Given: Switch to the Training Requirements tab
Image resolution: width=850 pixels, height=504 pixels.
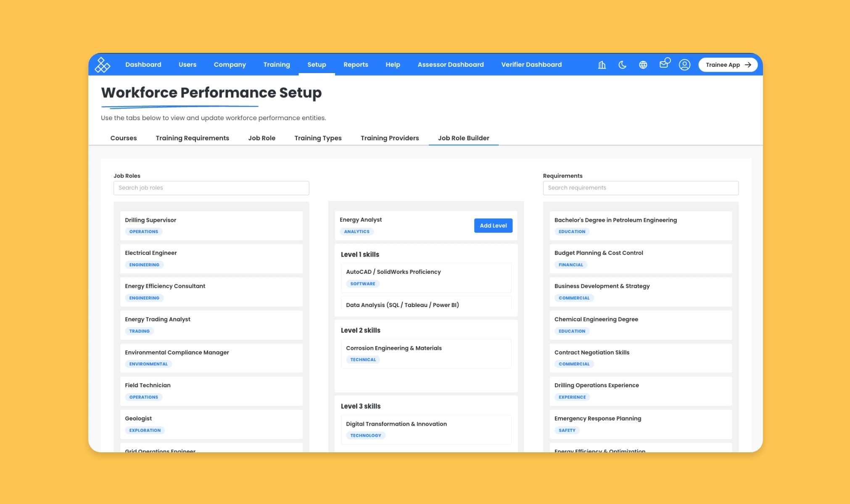Looking at the screenshot, I should click(192, 138).
